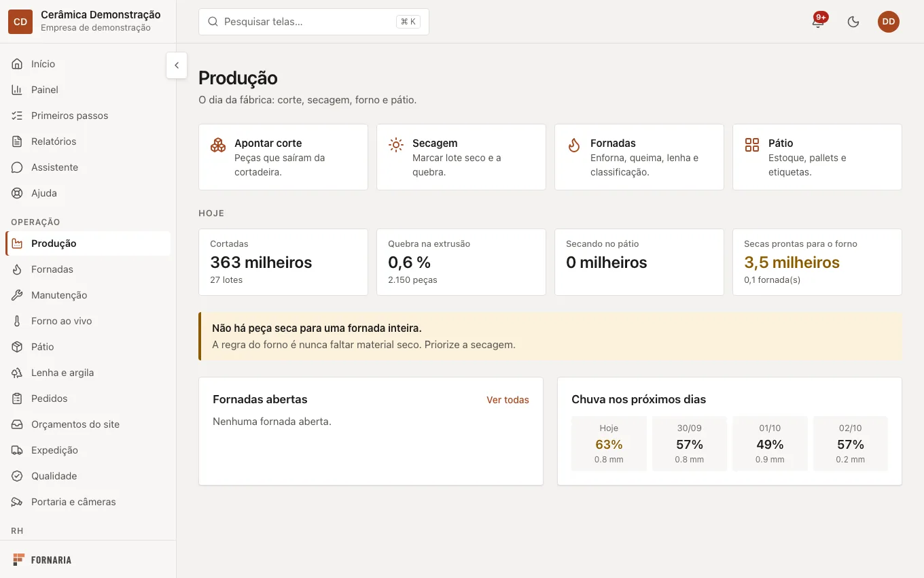This screenshot has height=578, width=924.
Task: Open notifications bell with 9+ badge
Action: 818,22
